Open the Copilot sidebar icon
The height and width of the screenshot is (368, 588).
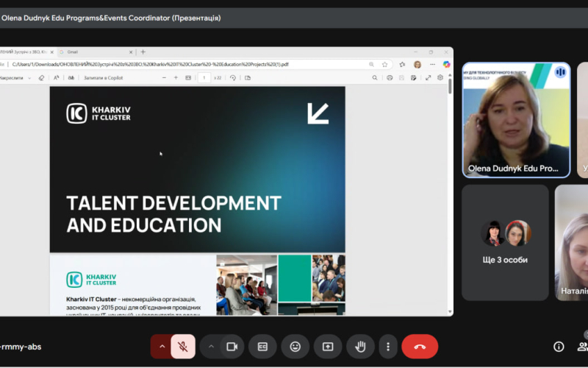tap(446, 65)
